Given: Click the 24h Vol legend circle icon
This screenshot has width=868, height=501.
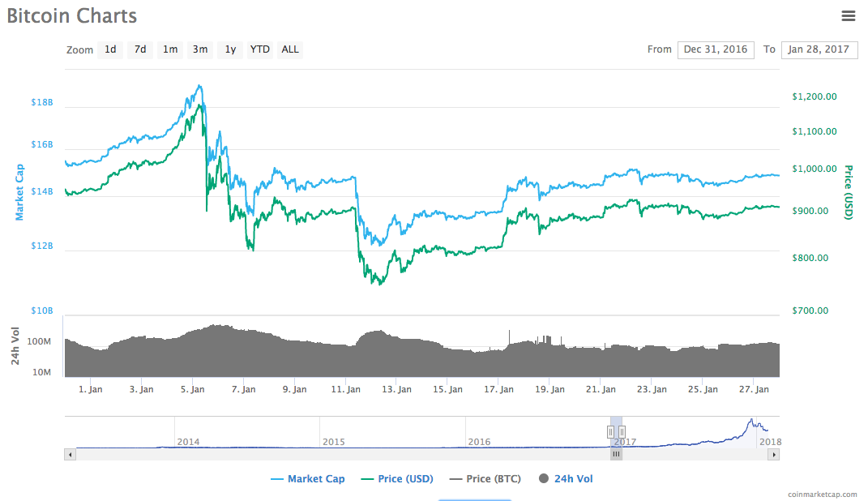Looking at the screenshot, I should click(544, 478).
